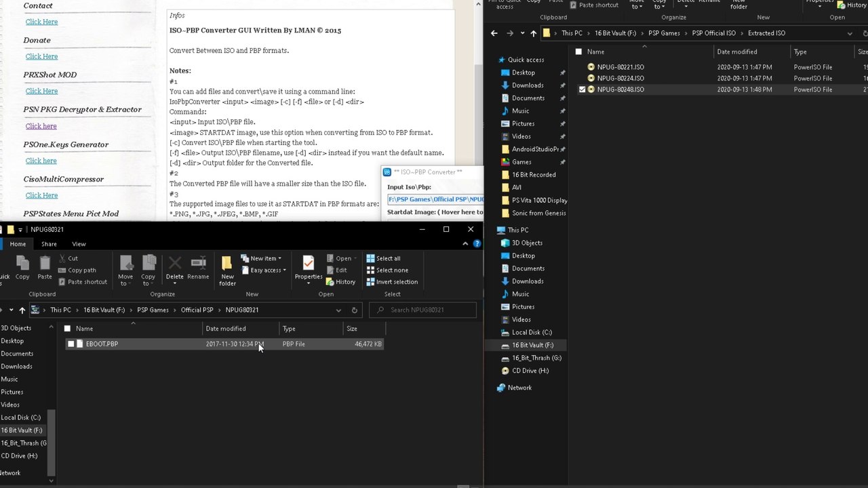Viewport: 868px width, 488px height.
Task: Open the Easy access dropdown
Action: pyautogui.click(x=263, y=270)
